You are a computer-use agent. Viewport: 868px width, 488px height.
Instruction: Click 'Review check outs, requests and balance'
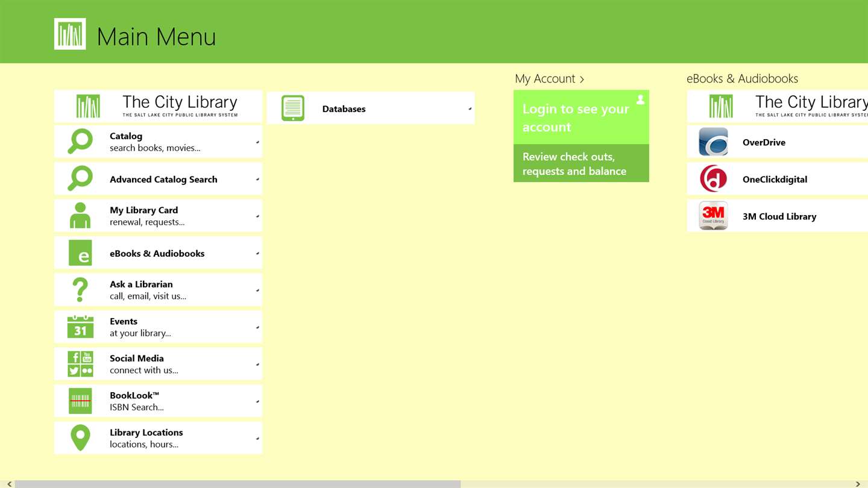click(x=581, y=163)
